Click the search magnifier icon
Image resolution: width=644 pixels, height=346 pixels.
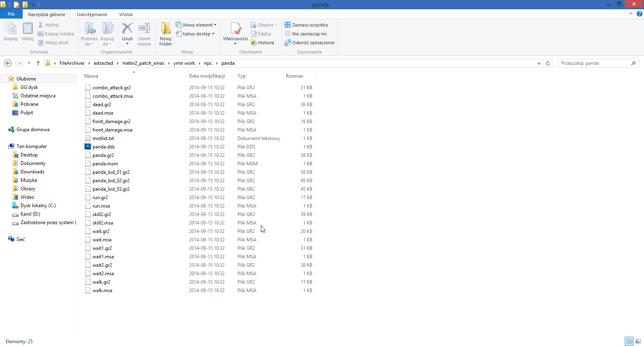pyautogui.click(x=633, y=63)
